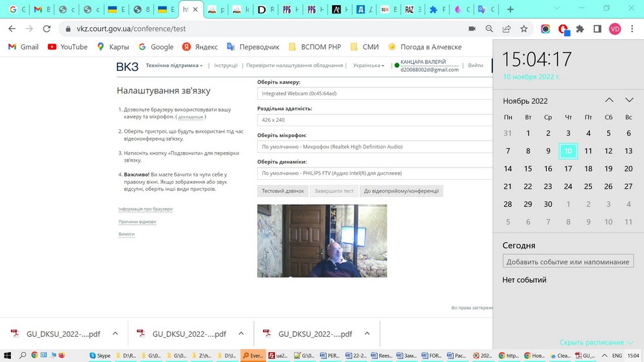Open Перевірити налаштування обладнання
This screenshot has height=362, width=644.
(x=295, y=65)
